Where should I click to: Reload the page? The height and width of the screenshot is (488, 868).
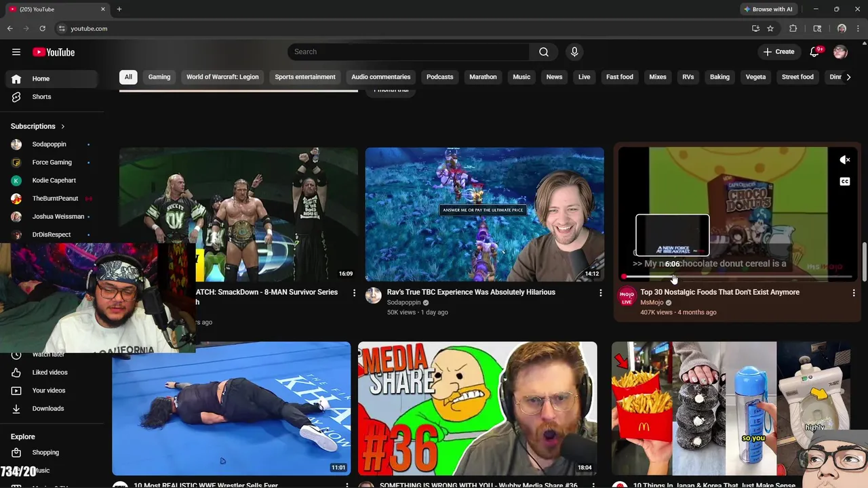point(42,28)
